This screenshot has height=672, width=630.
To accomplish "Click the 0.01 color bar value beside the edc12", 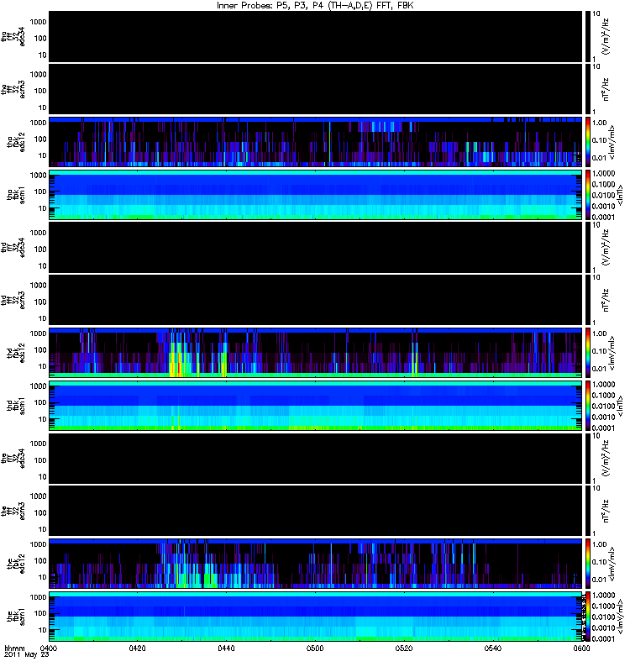I will [600, 580].
